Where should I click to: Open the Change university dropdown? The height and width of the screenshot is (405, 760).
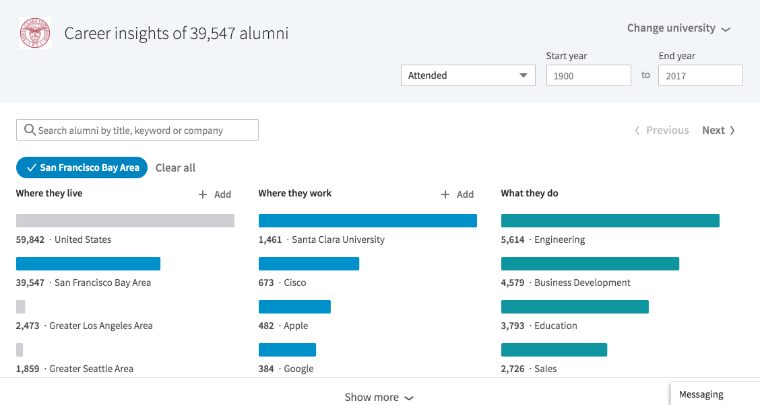678,28
